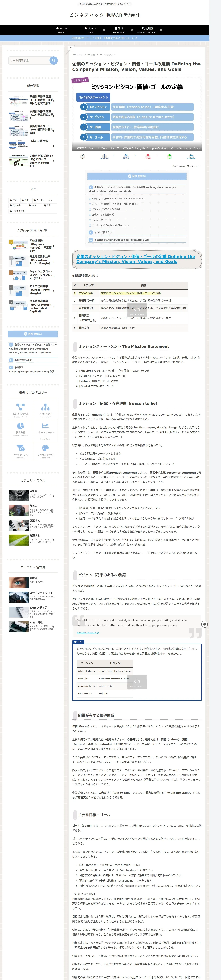Open sidebar TOC item 予算管理 Planning/Budgeting/Forecasting

tap(31, 369)
